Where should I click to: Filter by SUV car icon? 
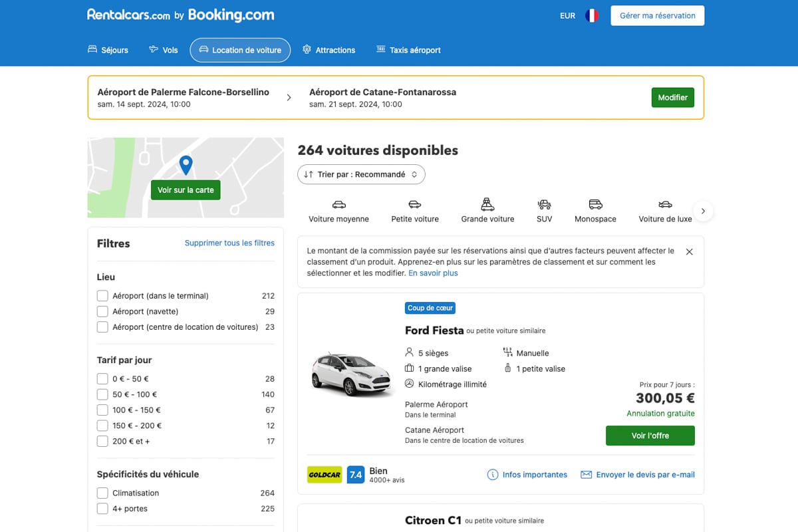(545, 204)
